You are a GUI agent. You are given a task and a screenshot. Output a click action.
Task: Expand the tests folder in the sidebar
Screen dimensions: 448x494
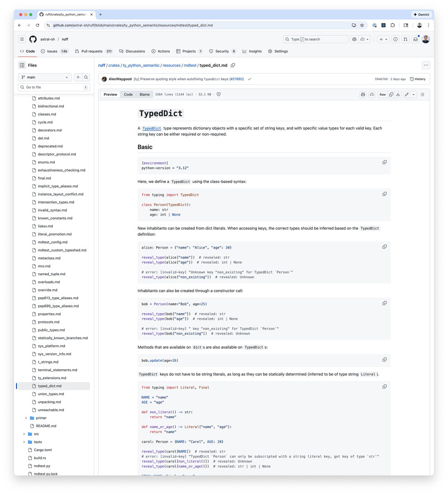24,442
